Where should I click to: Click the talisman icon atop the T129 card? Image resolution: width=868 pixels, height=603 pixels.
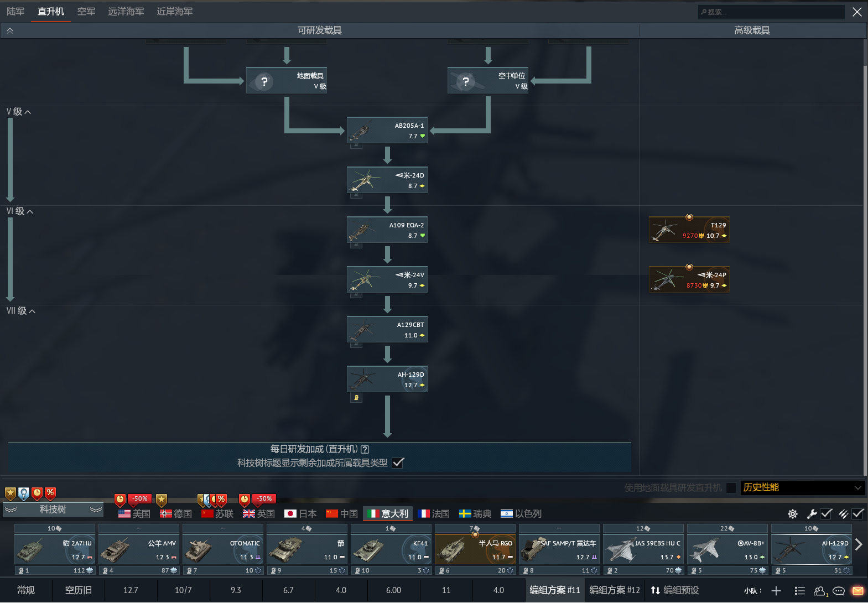coord(689,217)
